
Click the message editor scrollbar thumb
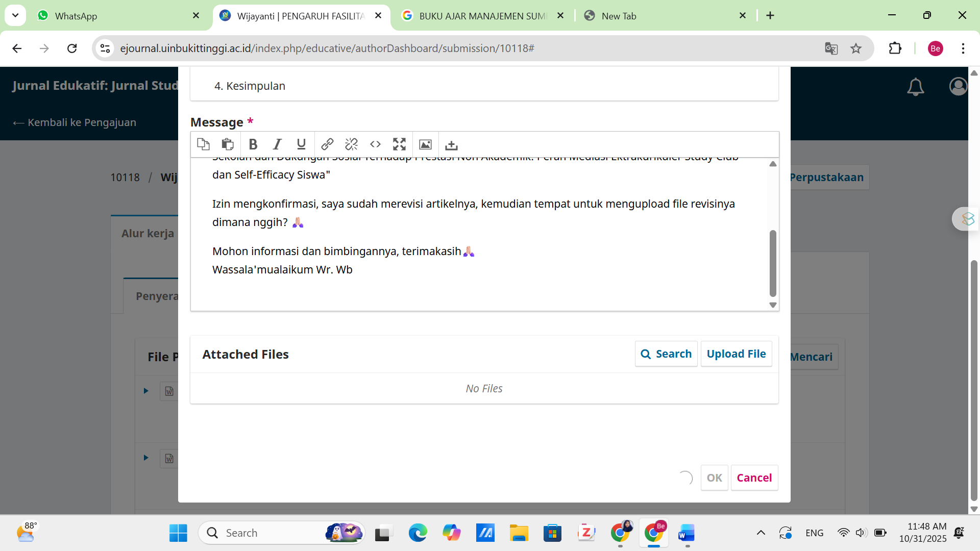(x=773, y=263)
